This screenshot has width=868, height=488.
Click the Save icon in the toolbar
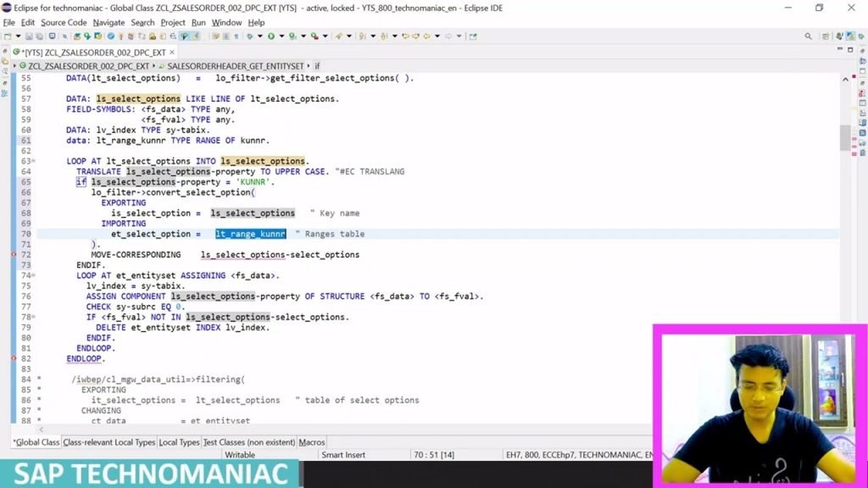(29, 36)
